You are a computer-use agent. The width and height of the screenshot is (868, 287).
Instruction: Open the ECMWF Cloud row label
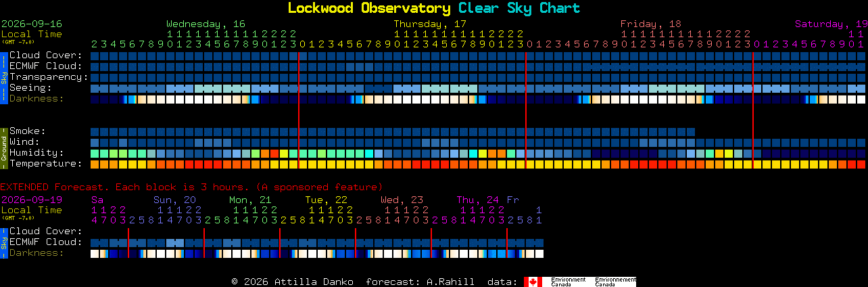[x=46, y=66]
